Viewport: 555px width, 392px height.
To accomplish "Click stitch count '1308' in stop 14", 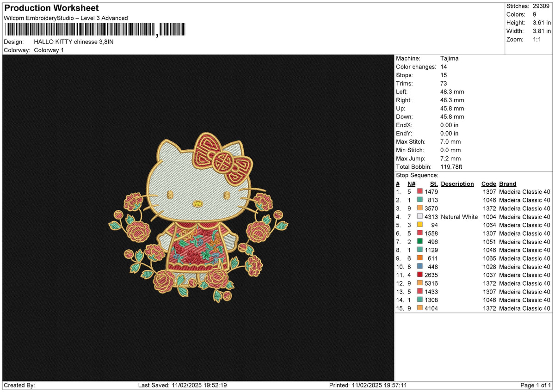I will coord(431,300).
